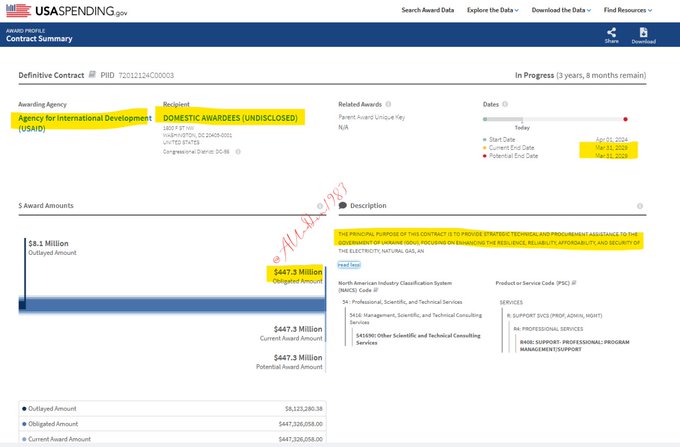Screen dimensions: 680x447
Task: Click the read less button
Action: coord(349,265)
